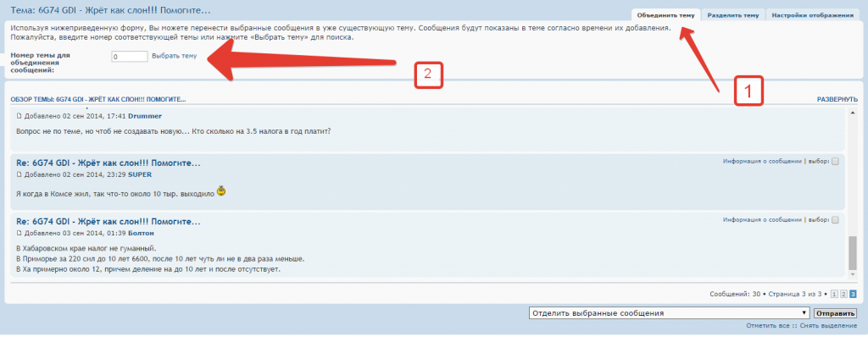Submit the action with the 'Отправить' button
The width and height of the screenshot is (868, 337).
click(x=835, y=313)
